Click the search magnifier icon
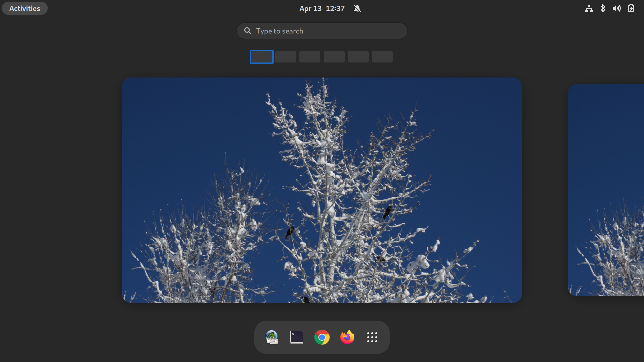Image resolution: width=644 pixels, height=362 pixels. [x=247, y=31]
